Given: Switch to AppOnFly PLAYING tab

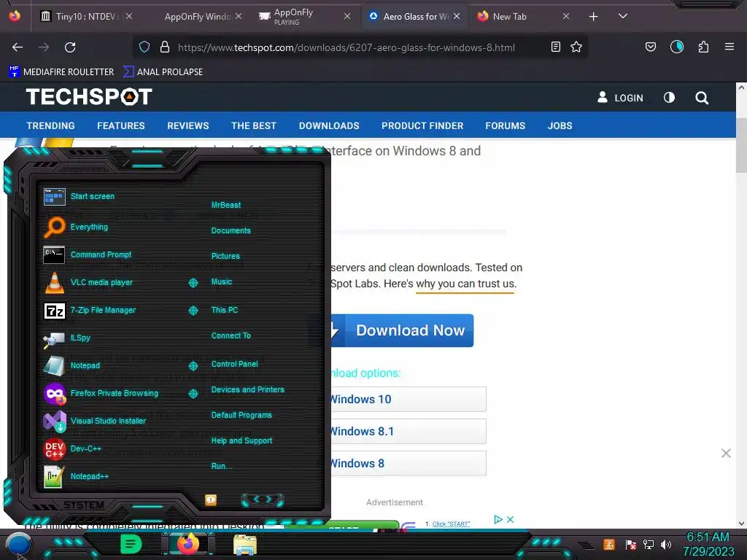Looking at the screenshot, I should point(305,16).
